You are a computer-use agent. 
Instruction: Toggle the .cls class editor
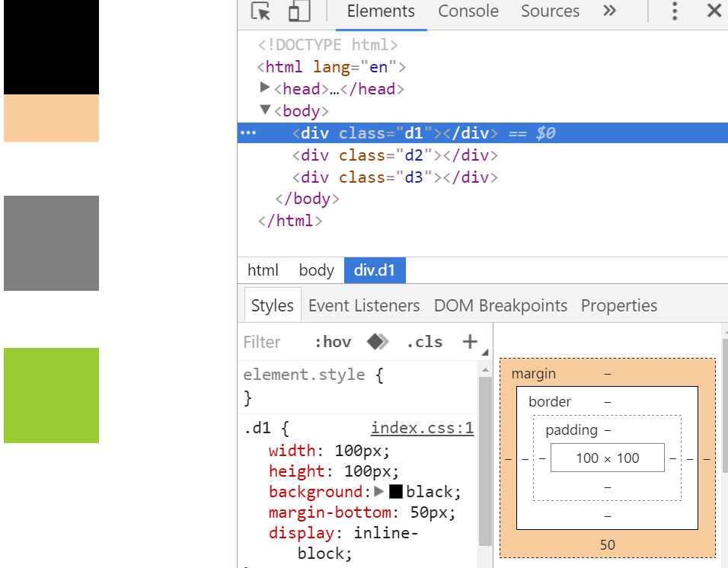click(425, 342)
